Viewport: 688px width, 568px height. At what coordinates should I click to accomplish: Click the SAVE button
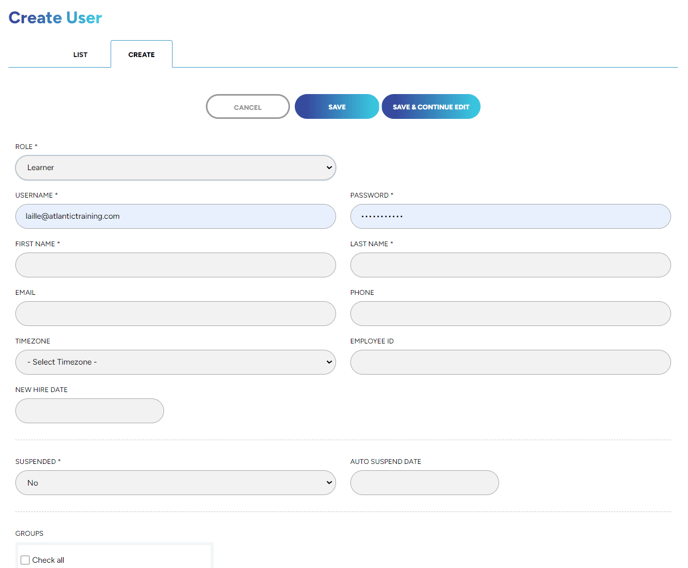tap(337, 107)
